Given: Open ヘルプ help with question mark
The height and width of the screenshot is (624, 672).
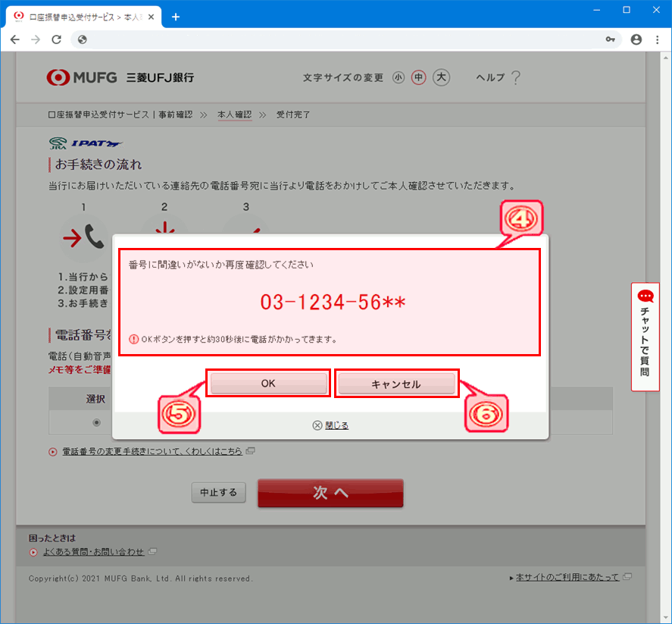Looking at the screenshot, I should 498,77.
